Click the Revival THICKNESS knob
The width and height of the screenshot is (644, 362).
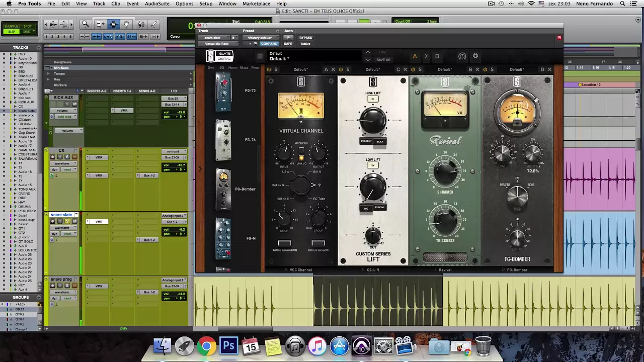(x=445, y=221)
